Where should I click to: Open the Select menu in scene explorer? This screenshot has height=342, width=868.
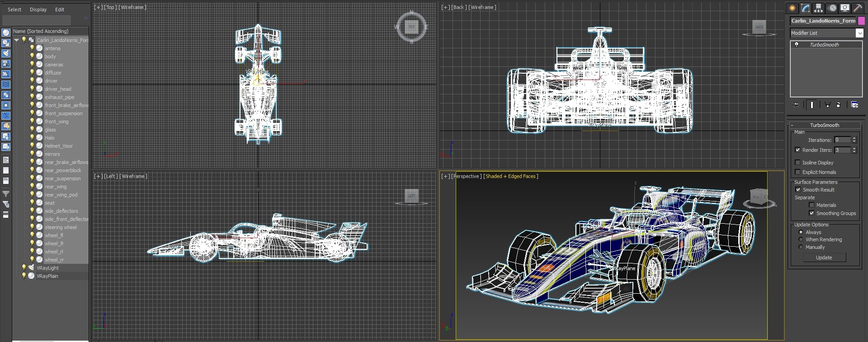[x=14, y=9]
